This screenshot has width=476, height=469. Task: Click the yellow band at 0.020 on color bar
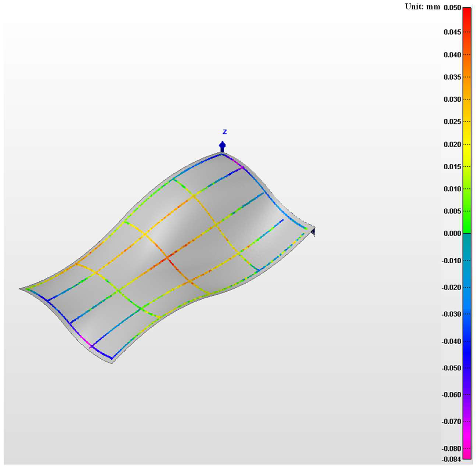[467, 144]
